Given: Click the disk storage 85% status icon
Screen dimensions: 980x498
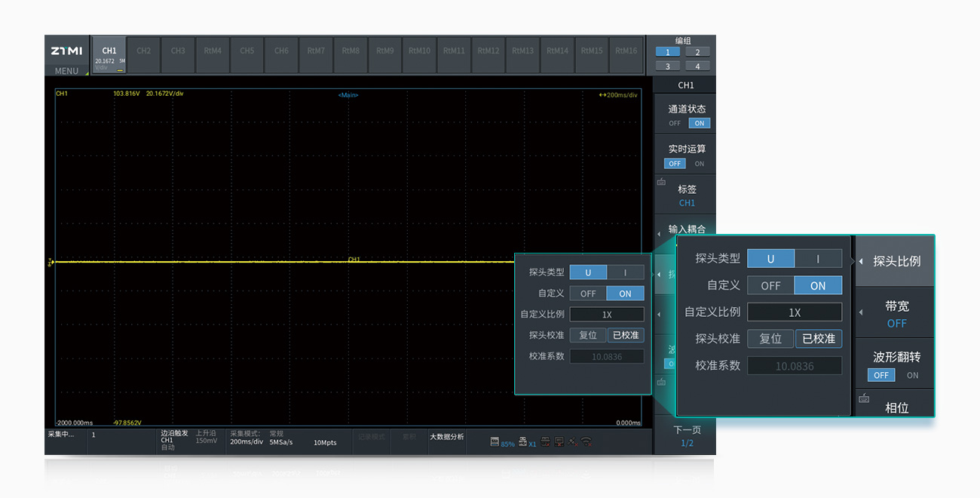Looking at the screenshot, I should 495,442.
